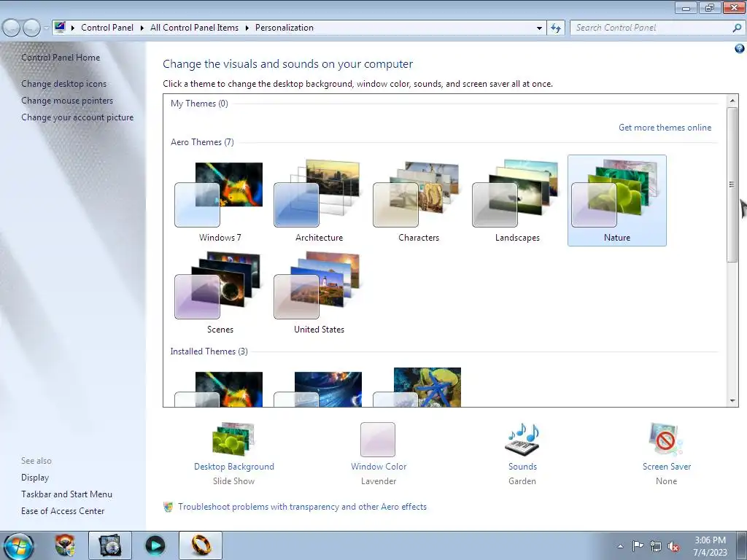Click the Forward navigation button
Viewport: 747px width, 560px height.
pos(31,28)
